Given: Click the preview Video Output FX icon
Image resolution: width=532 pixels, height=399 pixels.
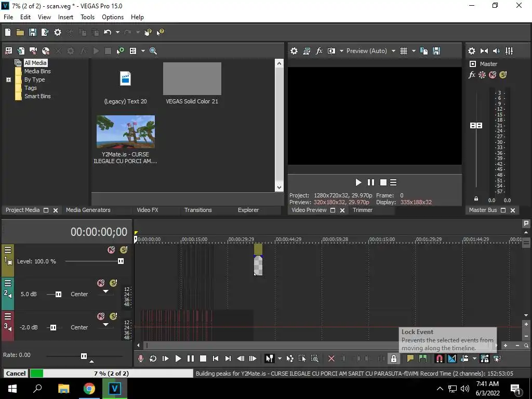Looking at the screenshot, I should (x=319, y=51).
